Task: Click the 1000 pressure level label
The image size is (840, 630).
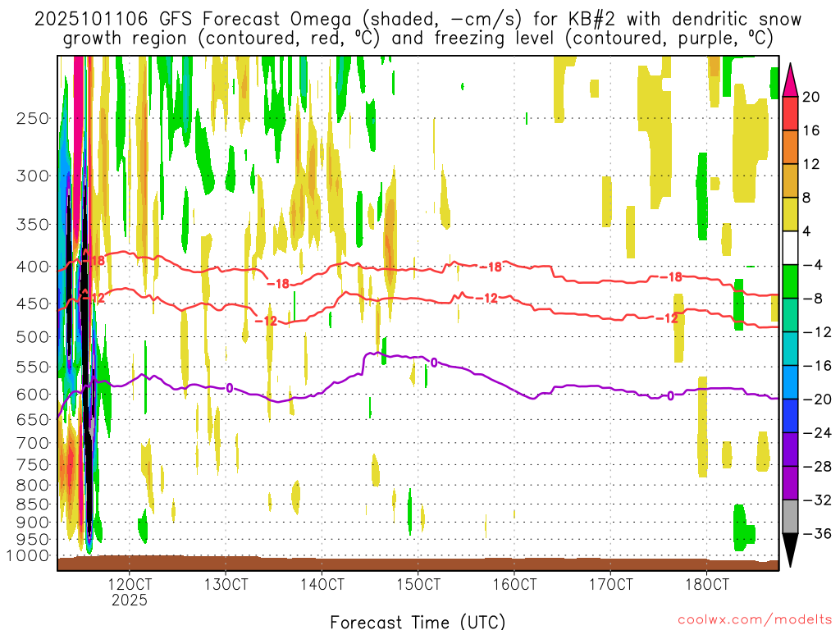Action: 29,555
